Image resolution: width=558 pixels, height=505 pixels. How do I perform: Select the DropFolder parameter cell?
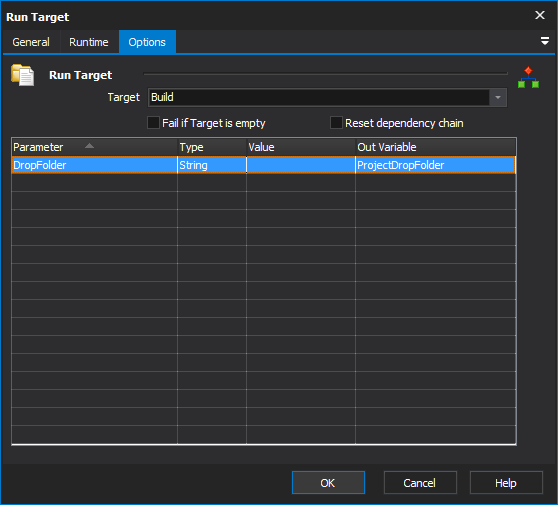[x=95, y=165]
